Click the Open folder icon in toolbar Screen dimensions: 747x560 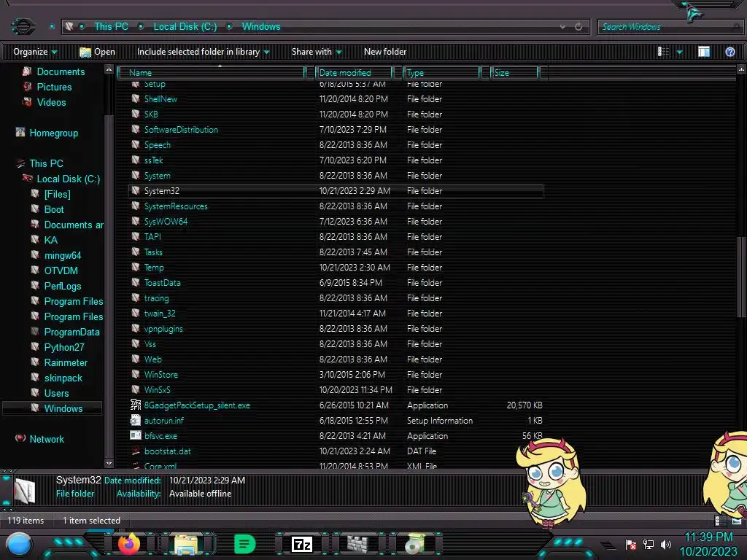(x=85, y=52)
